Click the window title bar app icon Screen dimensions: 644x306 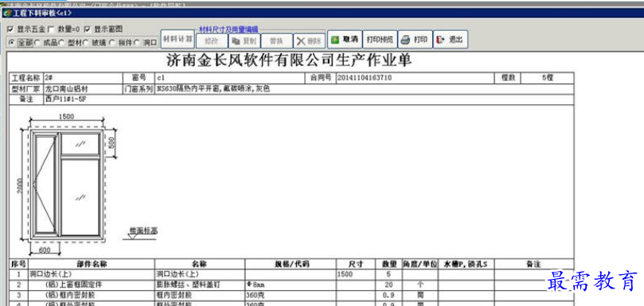click(x=7, y=13)
